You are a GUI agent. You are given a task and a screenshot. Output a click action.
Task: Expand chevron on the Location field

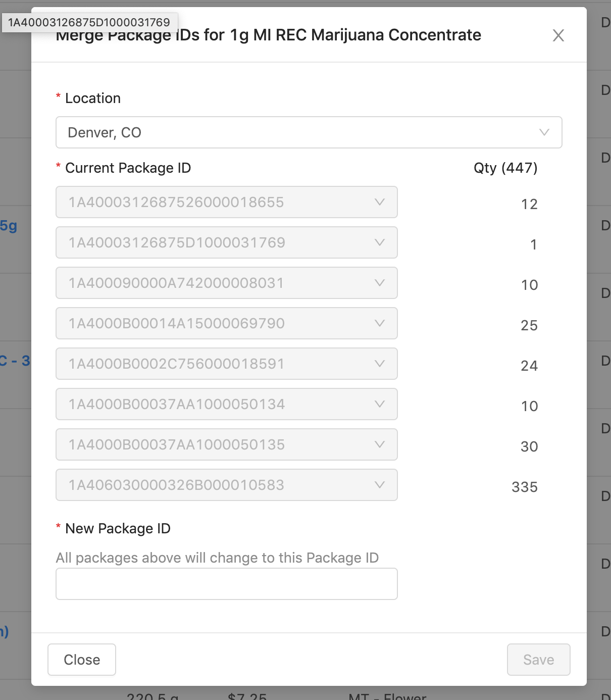[x=544, y=132]
